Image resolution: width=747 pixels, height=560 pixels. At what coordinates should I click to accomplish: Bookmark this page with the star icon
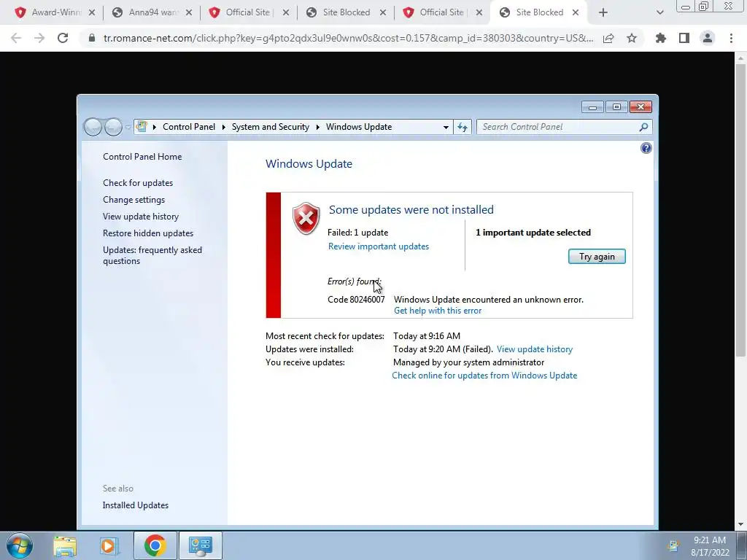pyautogui.click(x=632, y=38)
